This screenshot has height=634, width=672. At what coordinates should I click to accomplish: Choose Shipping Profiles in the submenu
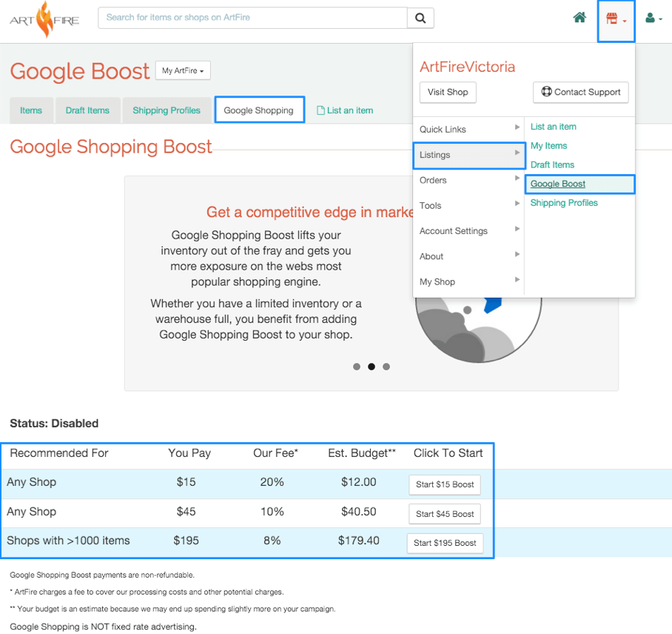tap(564, 203)
